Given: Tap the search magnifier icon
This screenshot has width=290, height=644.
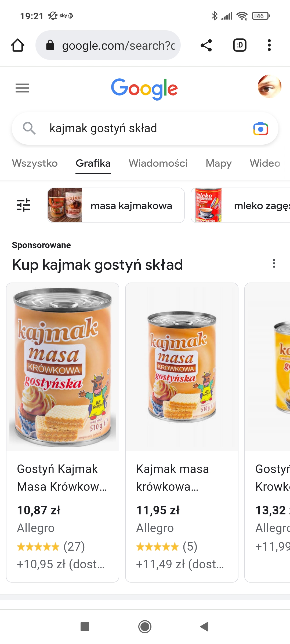Looking at the screenshot, I should tap(29, 128).
